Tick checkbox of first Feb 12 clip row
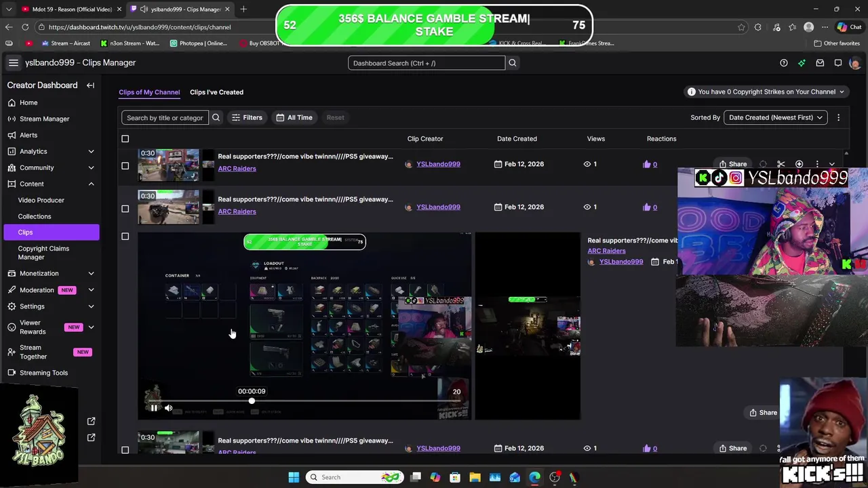Image resolution: width=868 pixels, height=488 pixels. (125, 165)
